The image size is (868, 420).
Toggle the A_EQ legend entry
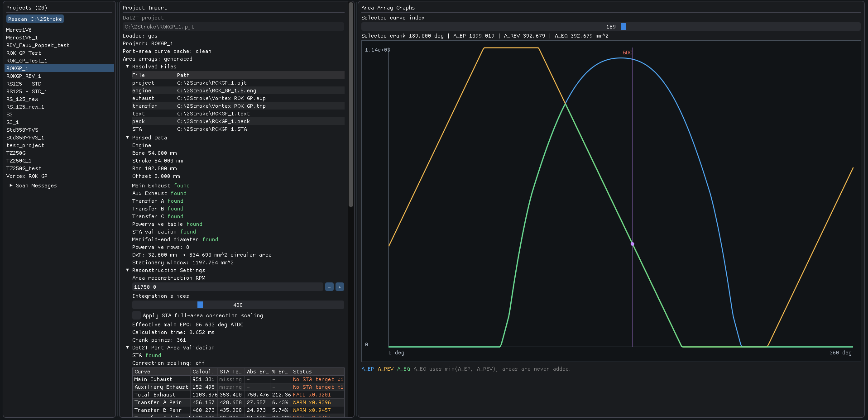pyautogui.click(x=403, y=369)
